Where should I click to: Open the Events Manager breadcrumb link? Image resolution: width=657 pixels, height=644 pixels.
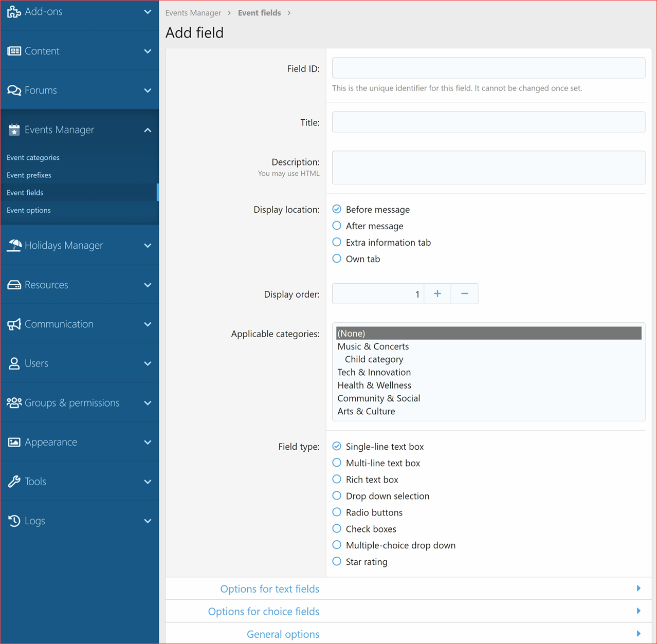(x=193, y=12)
